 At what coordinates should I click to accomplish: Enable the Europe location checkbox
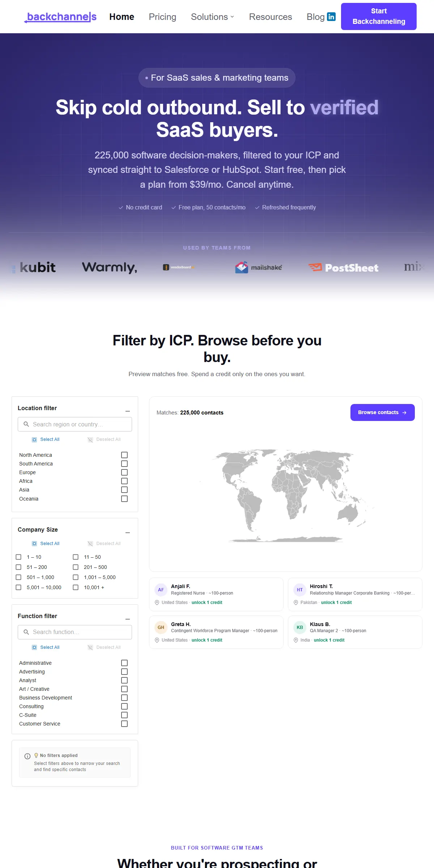point(124,472)
